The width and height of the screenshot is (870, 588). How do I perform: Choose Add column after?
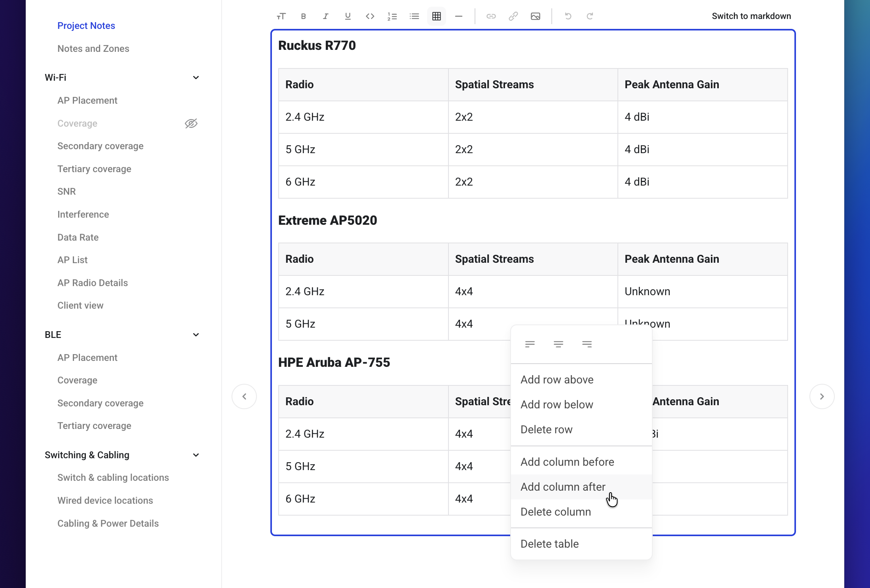click(581, 487)
